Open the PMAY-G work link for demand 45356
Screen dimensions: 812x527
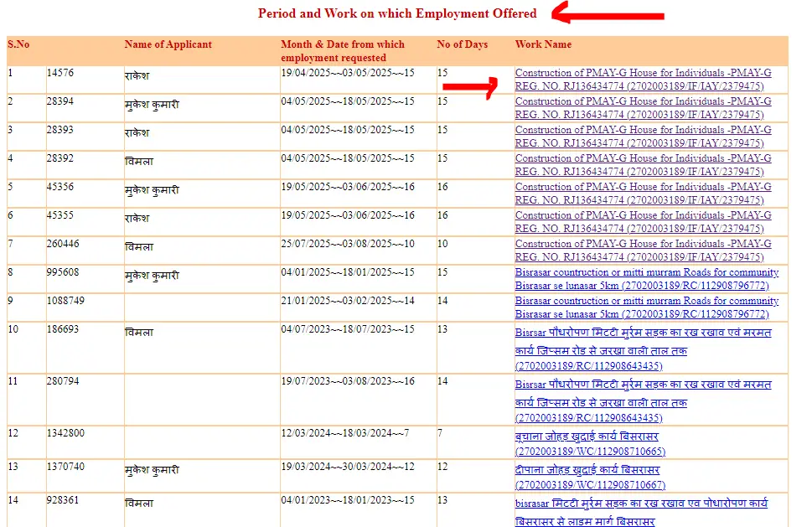tap(643, 193)
